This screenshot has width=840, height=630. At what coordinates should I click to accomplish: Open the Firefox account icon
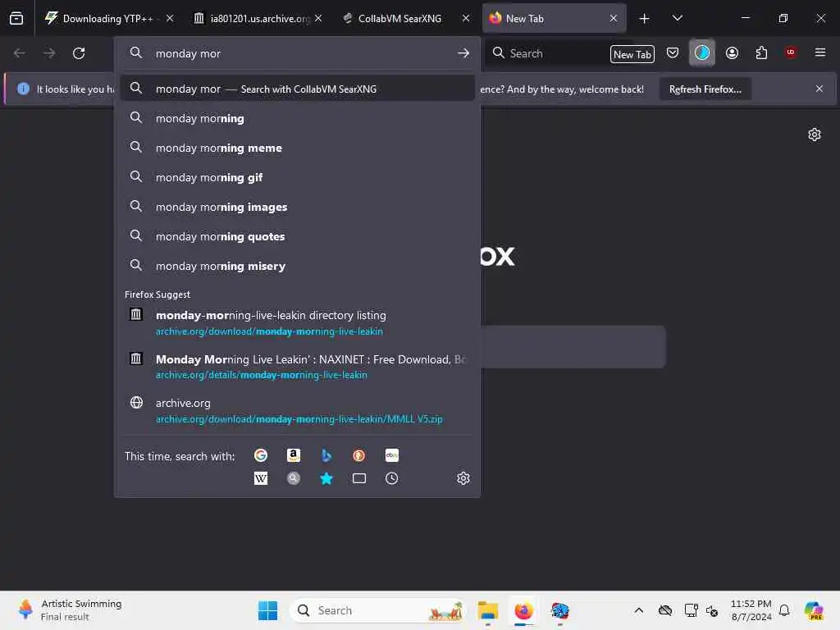click(x=732, y=53)
